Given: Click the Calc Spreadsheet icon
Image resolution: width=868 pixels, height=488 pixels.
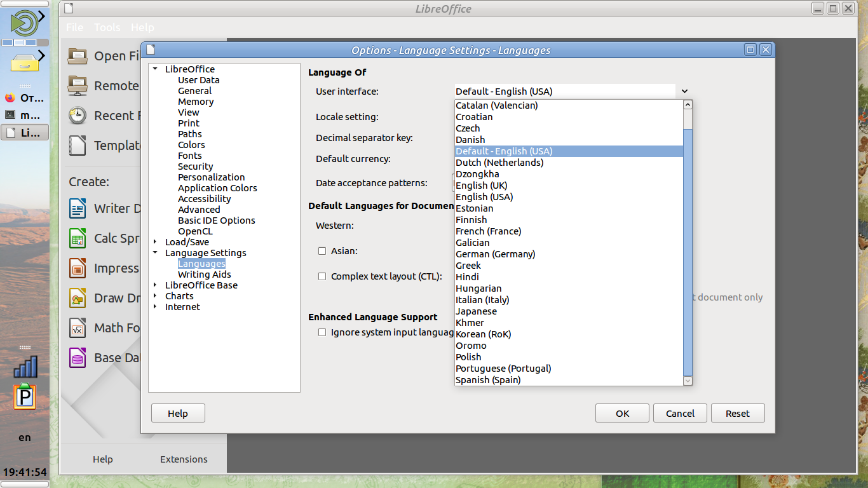Looking at the screenshot, I should (x=78, y=238).
